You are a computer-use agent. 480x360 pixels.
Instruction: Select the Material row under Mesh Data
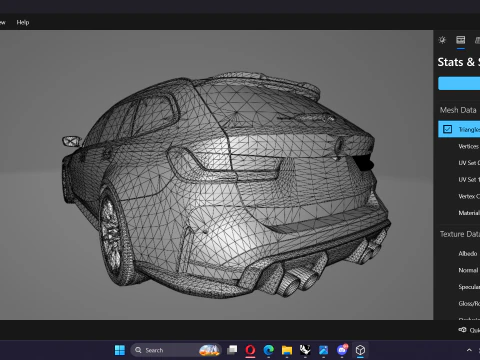pyautogui.click(x=459, y=213)
